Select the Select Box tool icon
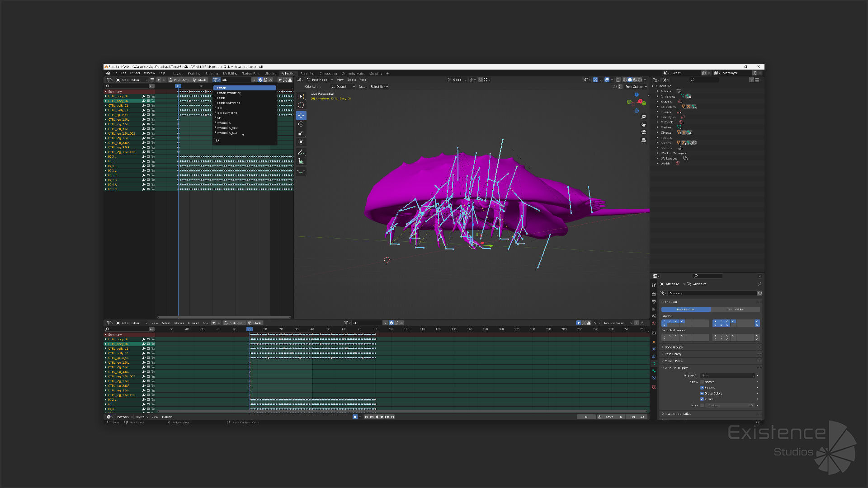868x488 pixels. [x=301, y=96]
